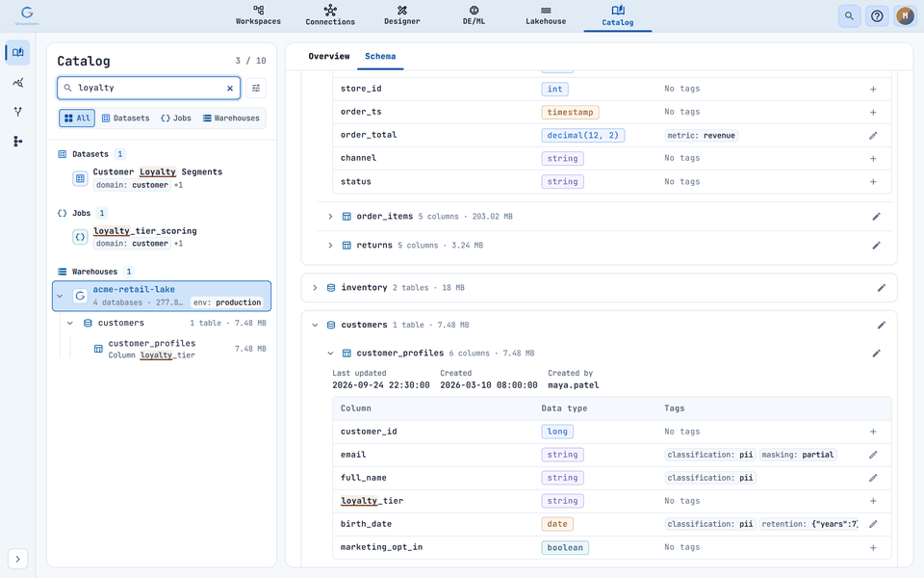
Task: Collapse the acme-retail-lake warehouse chevron
Action: [x=60, y=296]
